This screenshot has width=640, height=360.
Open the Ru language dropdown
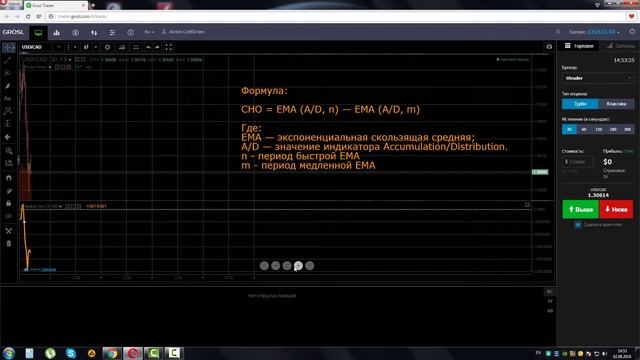(x=149, y=32)
